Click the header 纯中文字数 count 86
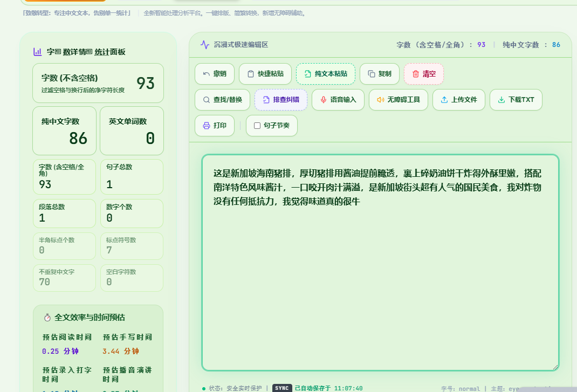 tap(556, 45)
